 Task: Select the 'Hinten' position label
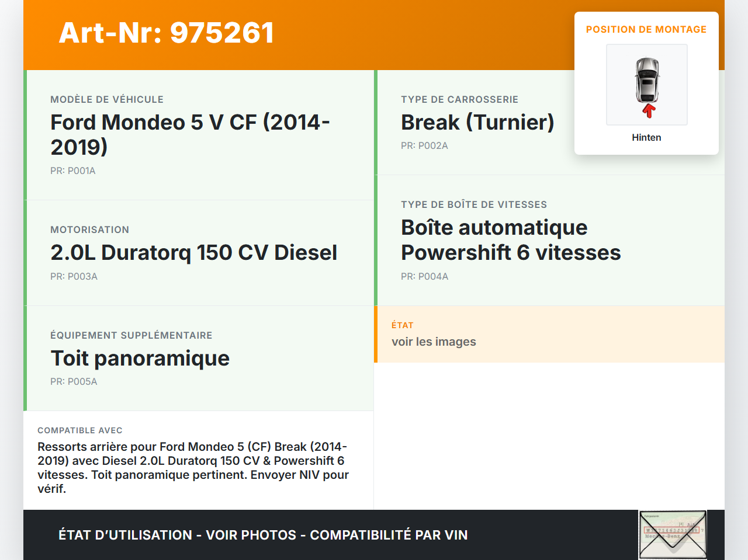click(646, 138)
